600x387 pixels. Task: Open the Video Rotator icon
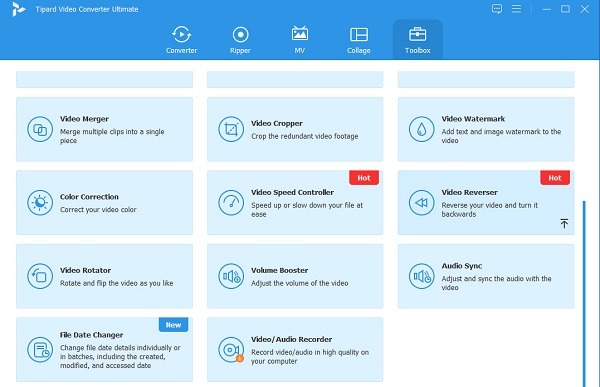point(40,276)
